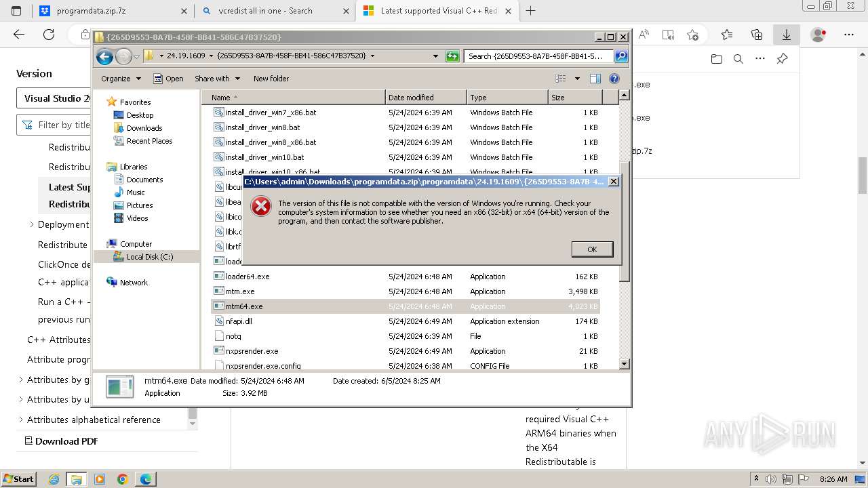Select mtm64.exe file
This screenshot has height=488, width=868.
point(244,306)
